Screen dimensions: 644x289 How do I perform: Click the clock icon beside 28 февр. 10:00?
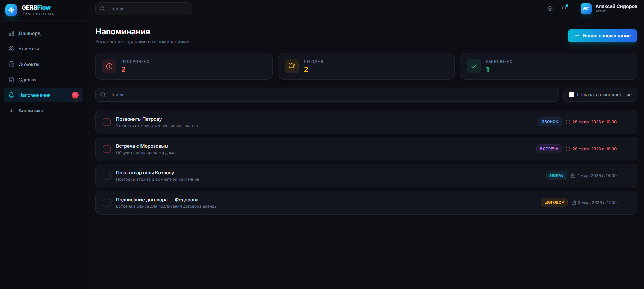568,122
